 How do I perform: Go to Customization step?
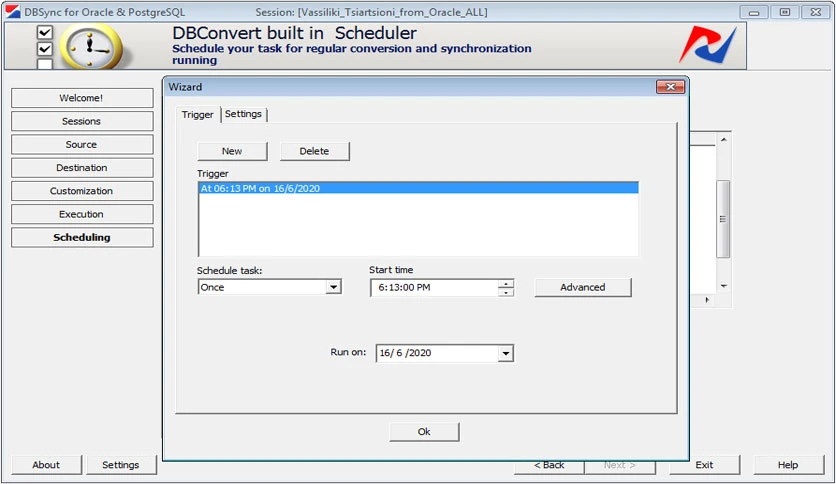[x=82, y=191]
